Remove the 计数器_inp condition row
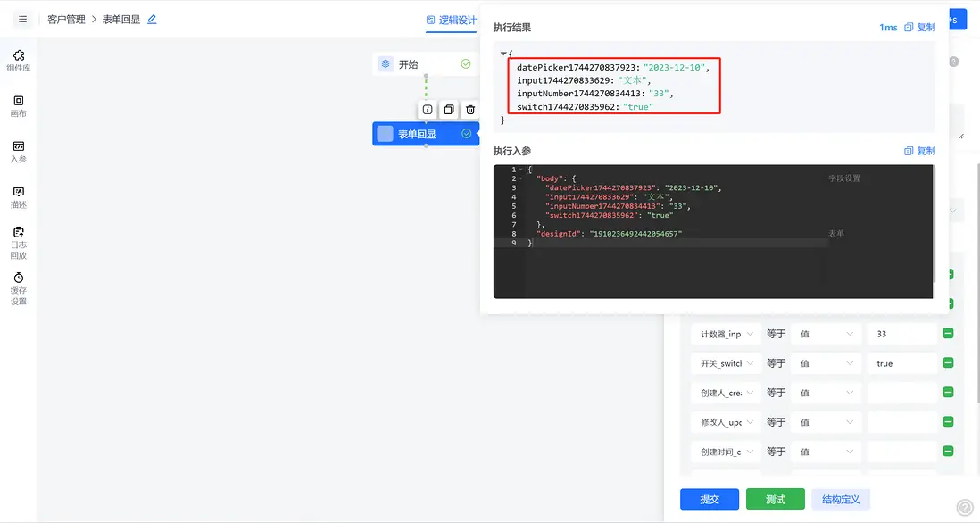This screenshot has height=523, width=980. [948, 333]
